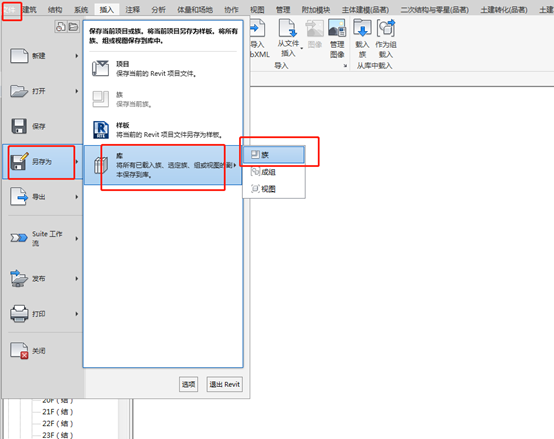Select the 另存为 (Save As) menu entry
This screenshot has width=554, height=439.
pyautogui.click(x=42, y=162)
